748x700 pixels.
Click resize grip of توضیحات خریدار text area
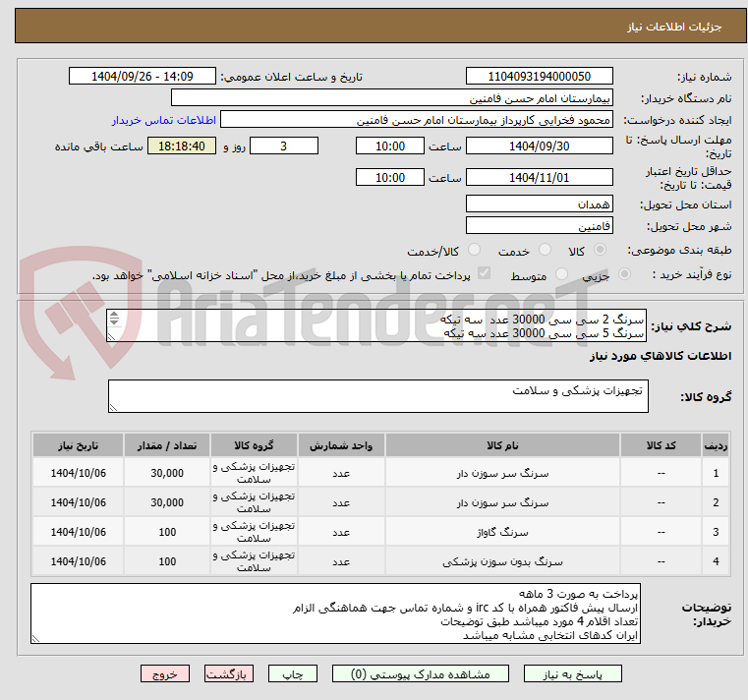point(35,639)
